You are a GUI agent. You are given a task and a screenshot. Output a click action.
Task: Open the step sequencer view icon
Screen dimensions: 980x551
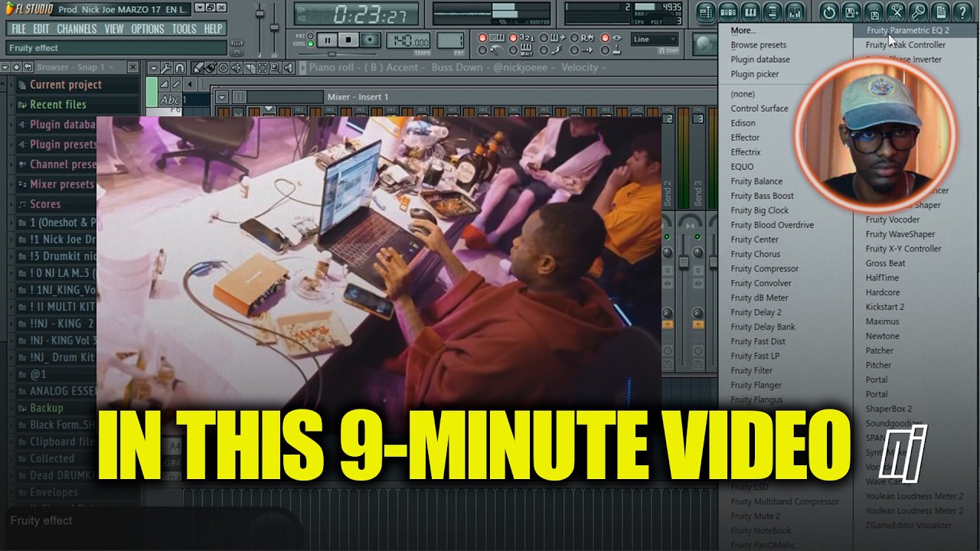click(x=728, y=12)
